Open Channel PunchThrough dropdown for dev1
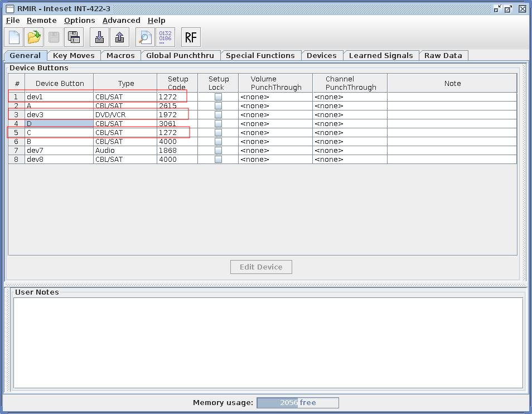Viewport: 532px width, 414px height. (350, 97)
